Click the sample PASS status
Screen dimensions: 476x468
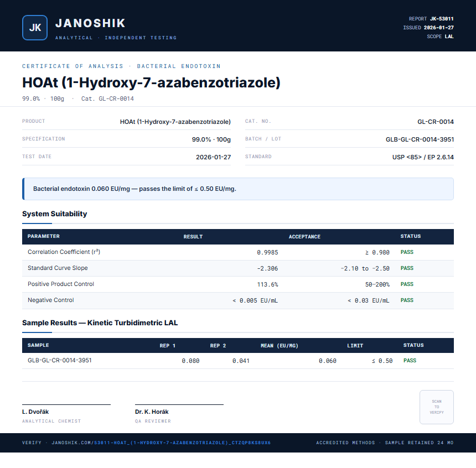[410, 361]
